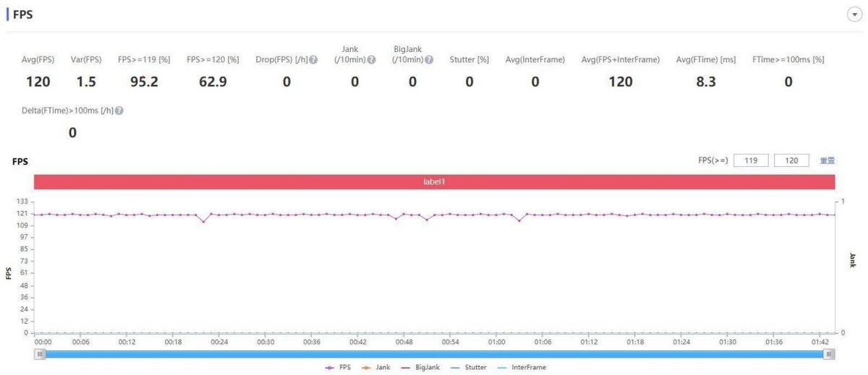
Task: Toggle the Stutter series in the legend
Action: [468, 368]
